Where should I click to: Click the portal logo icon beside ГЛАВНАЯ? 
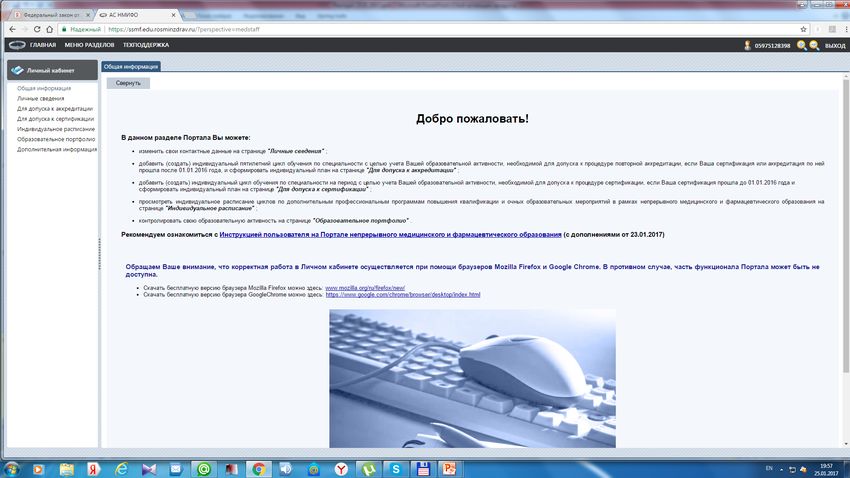click(x=17, y=45)
